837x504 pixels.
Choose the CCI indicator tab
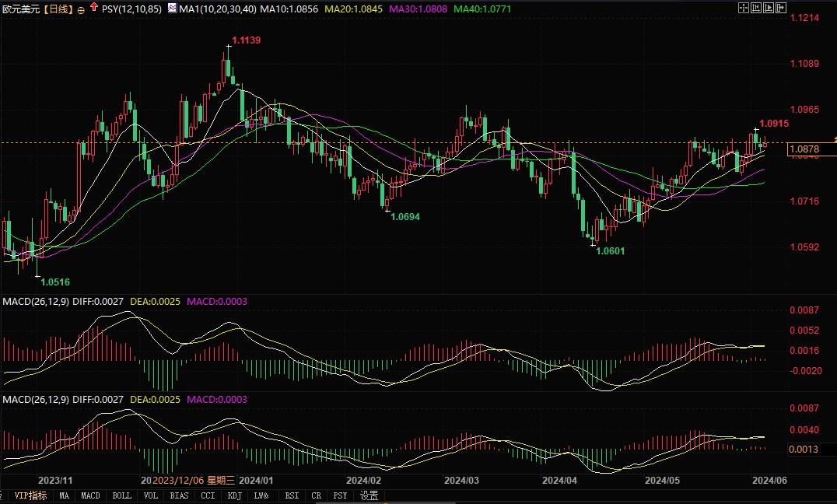tap(208, 495)
